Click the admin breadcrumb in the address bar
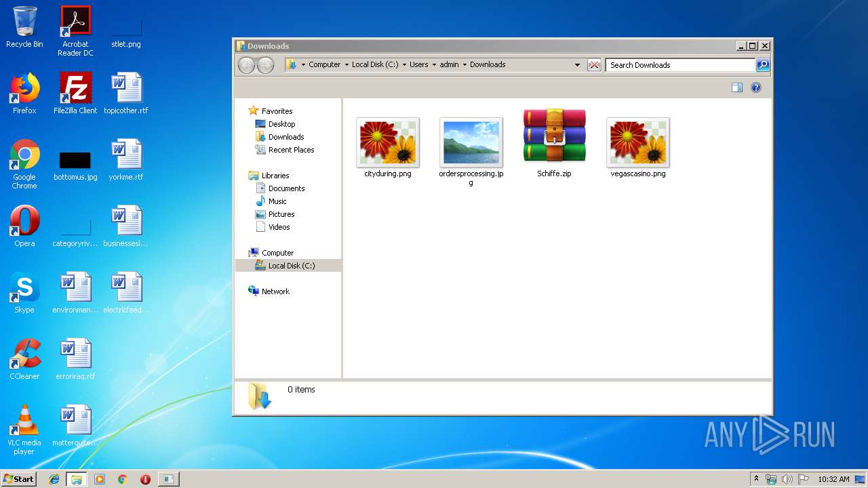The image size is (868, 488). (x=449, y=65)
